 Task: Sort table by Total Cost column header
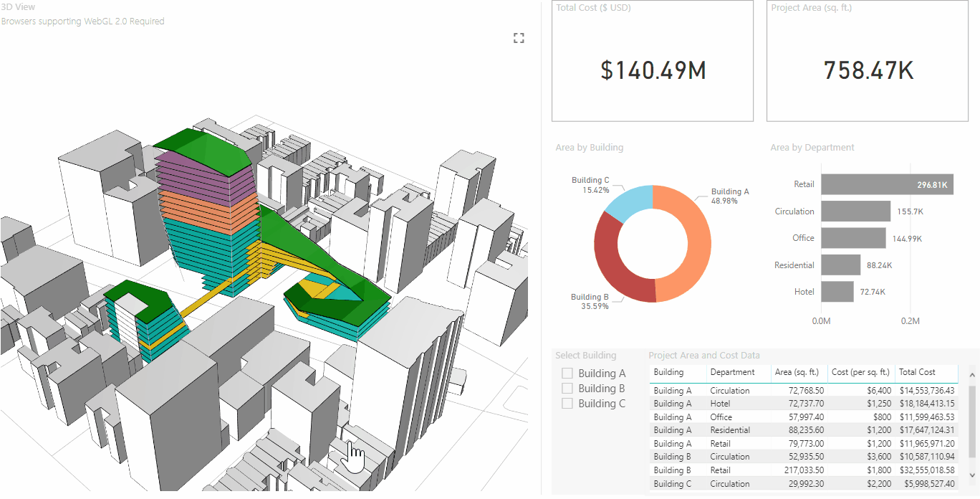[x=917, y=373]
